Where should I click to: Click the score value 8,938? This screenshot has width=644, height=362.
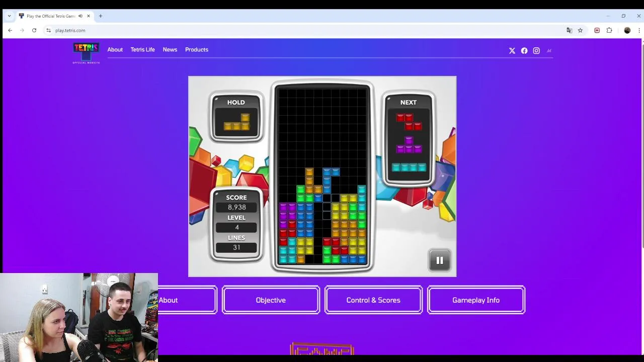point(236,207)
